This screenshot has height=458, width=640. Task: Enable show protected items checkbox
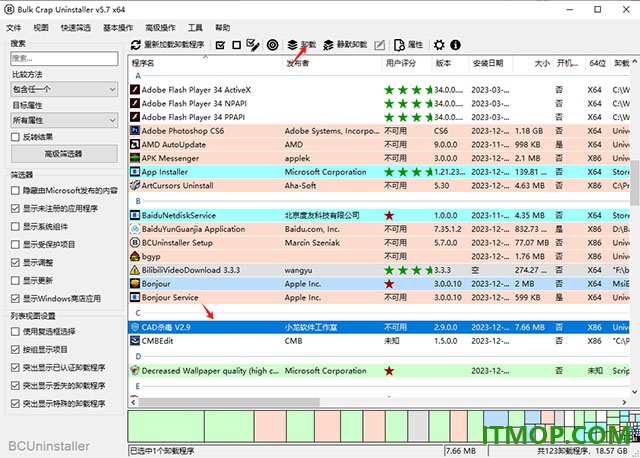click(15, 244)
